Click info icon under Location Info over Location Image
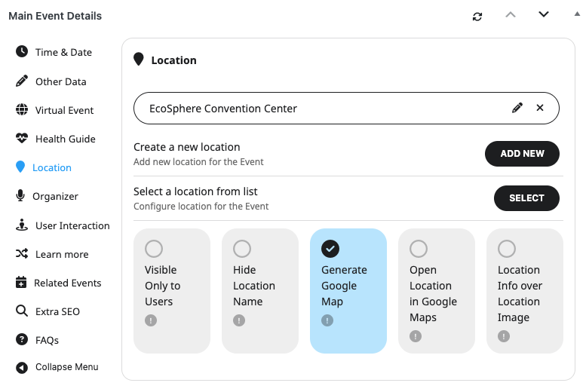The width and height of the screenshot is (586, 392). point(504,336)
